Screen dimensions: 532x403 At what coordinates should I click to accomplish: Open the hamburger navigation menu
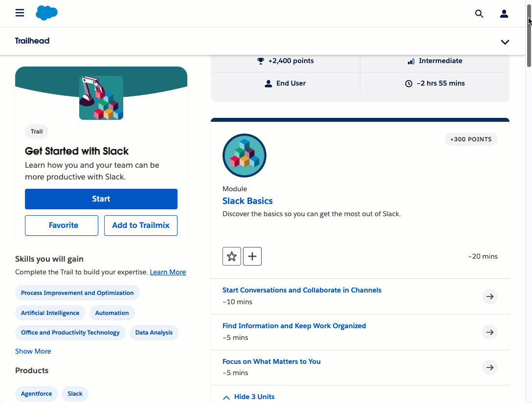pyautogui.click(x=20, y=13)
